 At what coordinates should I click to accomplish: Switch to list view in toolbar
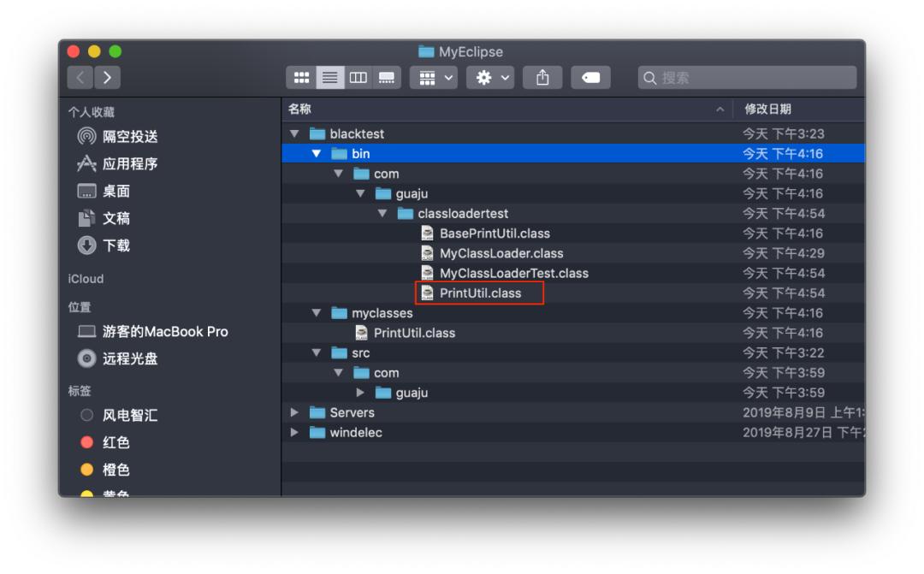pos(330,78)
